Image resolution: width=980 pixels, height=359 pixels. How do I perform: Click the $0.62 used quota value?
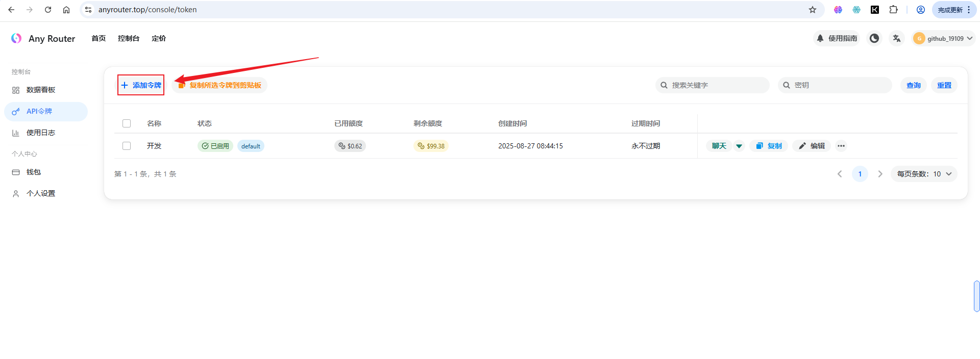(350, 146)
